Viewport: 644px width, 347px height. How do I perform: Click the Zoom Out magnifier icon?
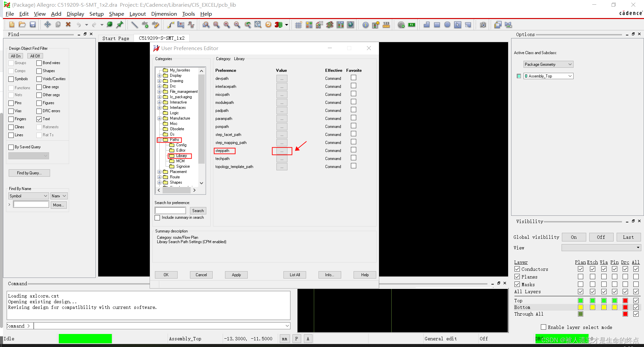coord(237,25)
